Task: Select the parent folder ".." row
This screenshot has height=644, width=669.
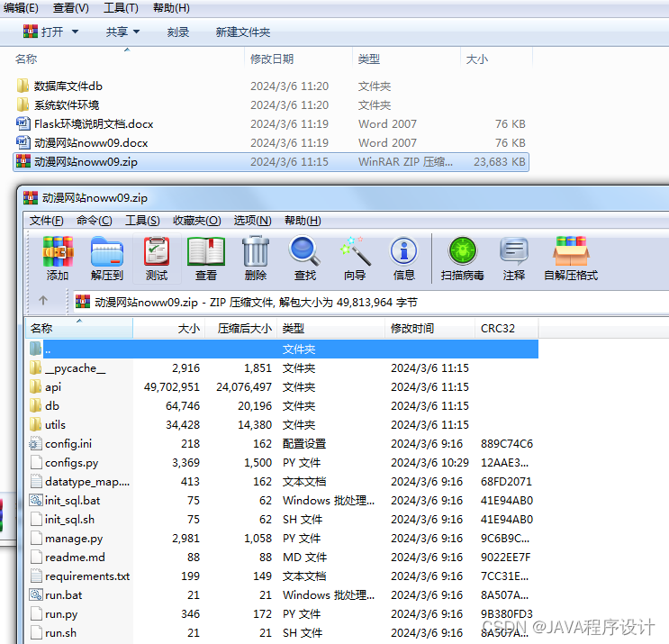Action: 282,349
